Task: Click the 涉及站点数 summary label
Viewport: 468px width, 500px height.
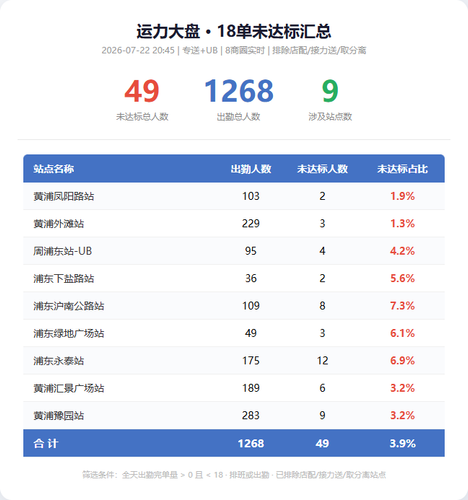Action: click(330, 117)
